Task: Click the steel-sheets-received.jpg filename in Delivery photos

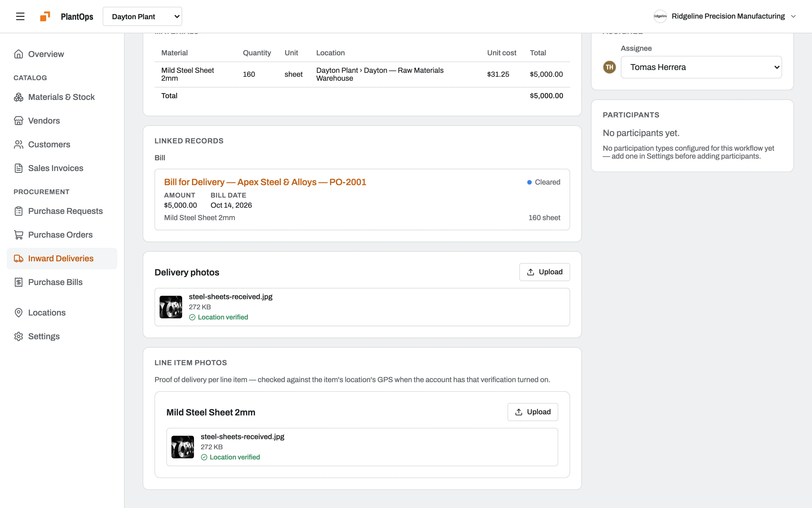Action: click(x=231, y=297)
